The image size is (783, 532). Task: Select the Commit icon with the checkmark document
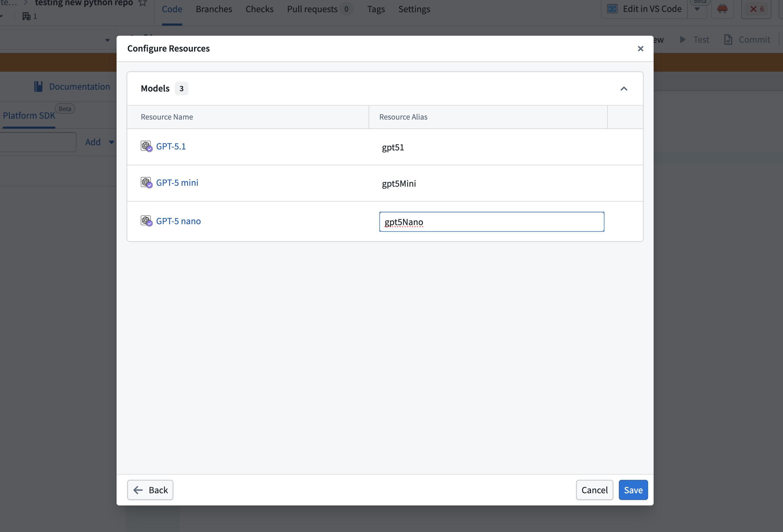[728, 39]
